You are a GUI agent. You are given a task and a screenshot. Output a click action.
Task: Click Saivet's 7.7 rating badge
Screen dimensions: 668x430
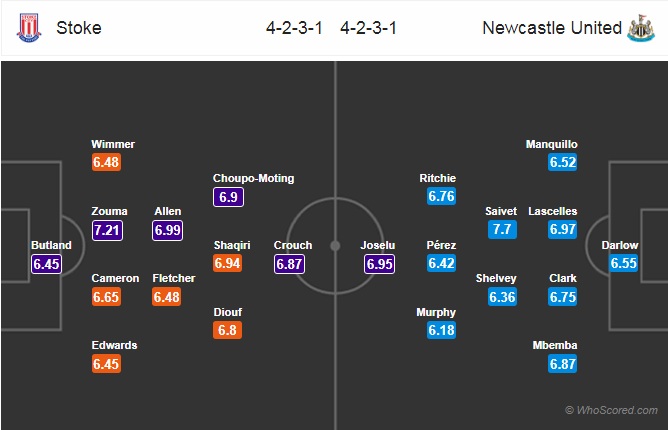[x=502, y=229]
